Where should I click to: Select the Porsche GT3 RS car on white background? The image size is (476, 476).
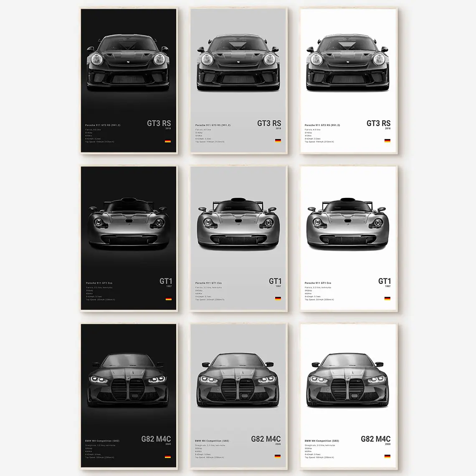tap(347, 62)
